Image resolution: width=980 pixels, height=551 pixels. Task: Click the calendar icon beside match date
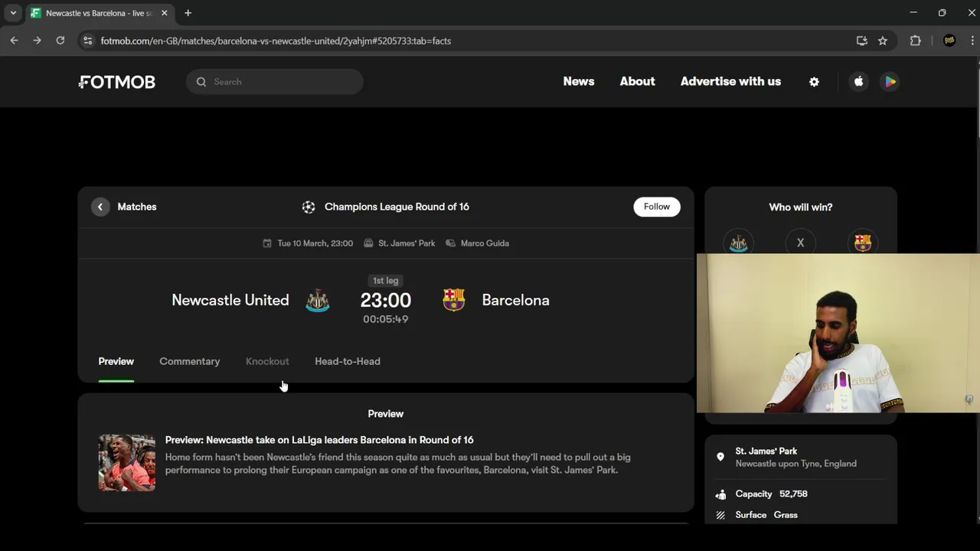pyautogui.click(x=267, y=243)
